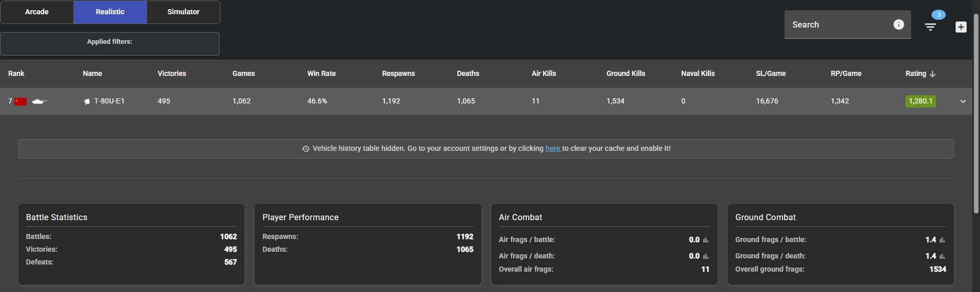This screenshot has width=980, height=292.
Task: Select the Realistic mode toggle
Action: coord(110,12)
